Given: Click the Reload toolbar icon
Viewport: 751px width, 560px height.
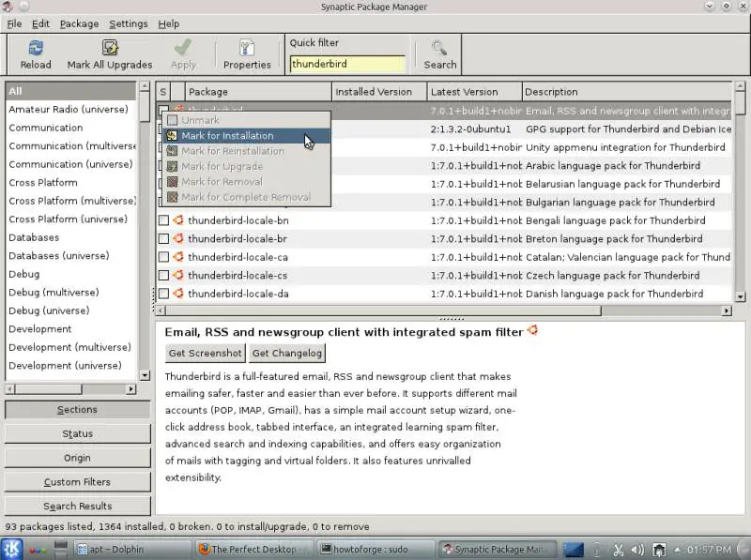Looking at the screenshot, I should coord(36,48).
